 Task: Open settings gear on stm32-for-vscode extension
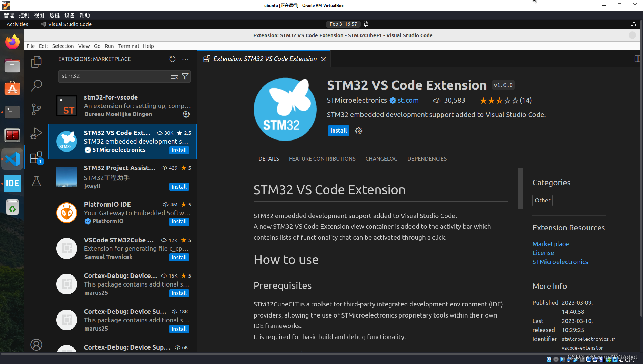click(x=186, y=114)
